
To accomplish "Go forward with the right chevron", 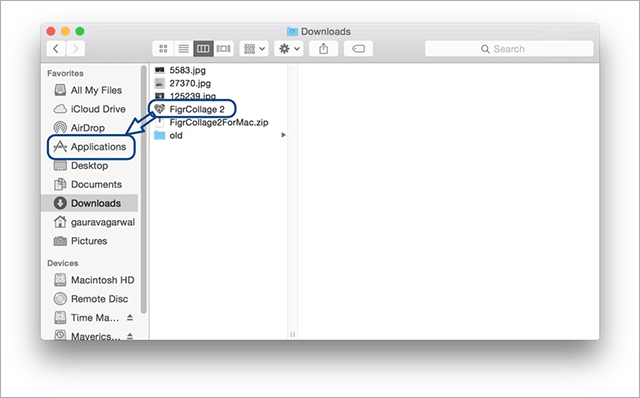I will click(76, 49).
